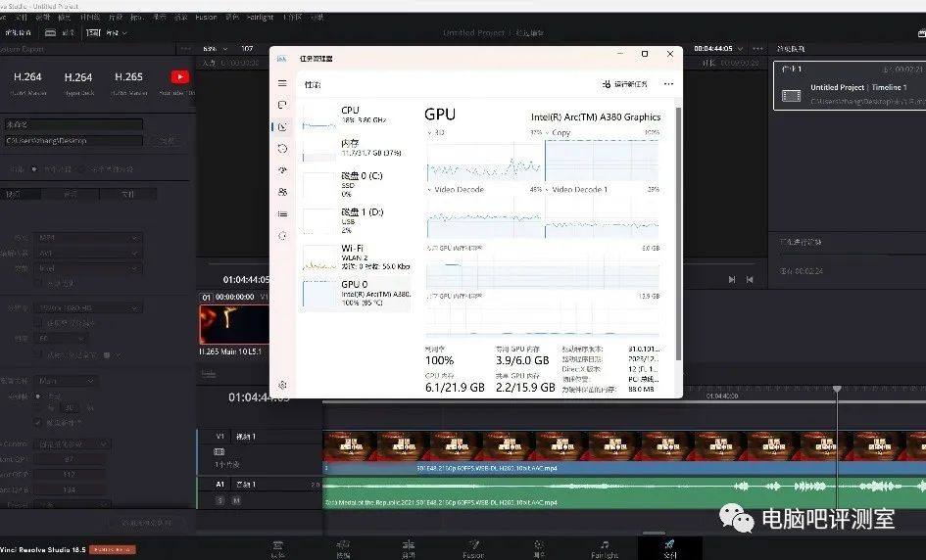This screenshot has width=926, height=560.
Task: Open the Cut page icon at bottom bar
Action: [x=343, y=549]
